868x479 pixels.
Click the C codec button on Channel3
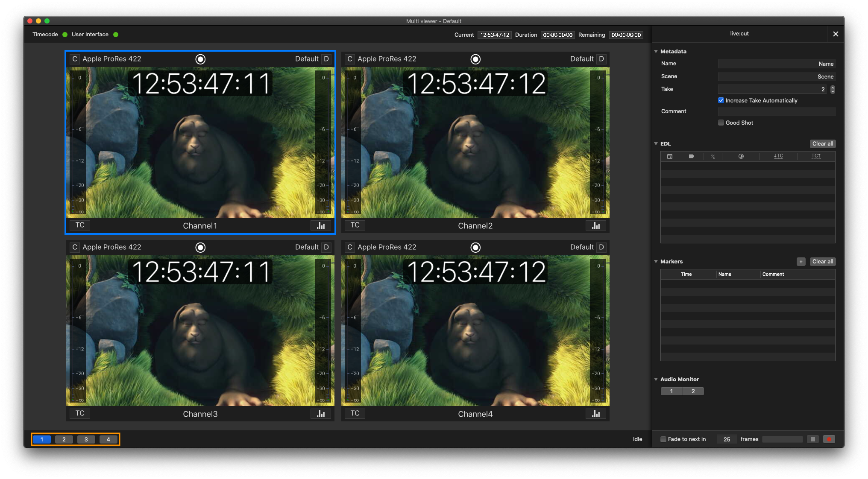[75, 247]
